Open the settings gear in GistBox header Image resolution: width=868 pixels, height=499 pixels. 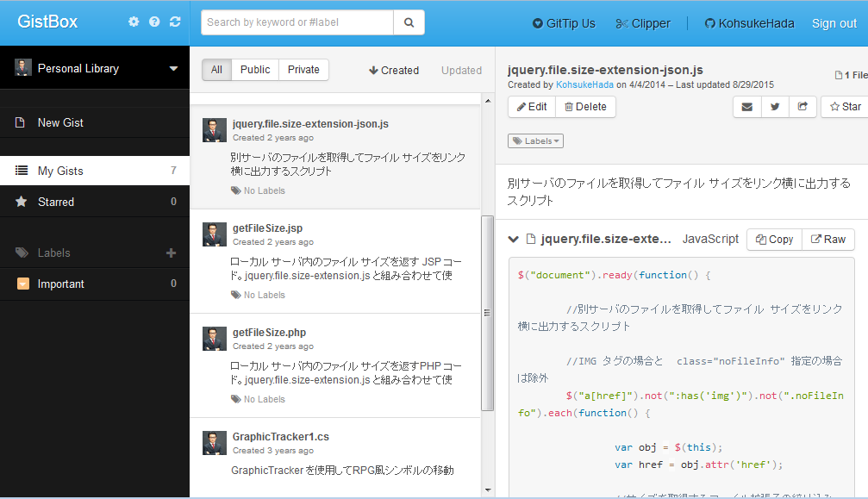134,22
